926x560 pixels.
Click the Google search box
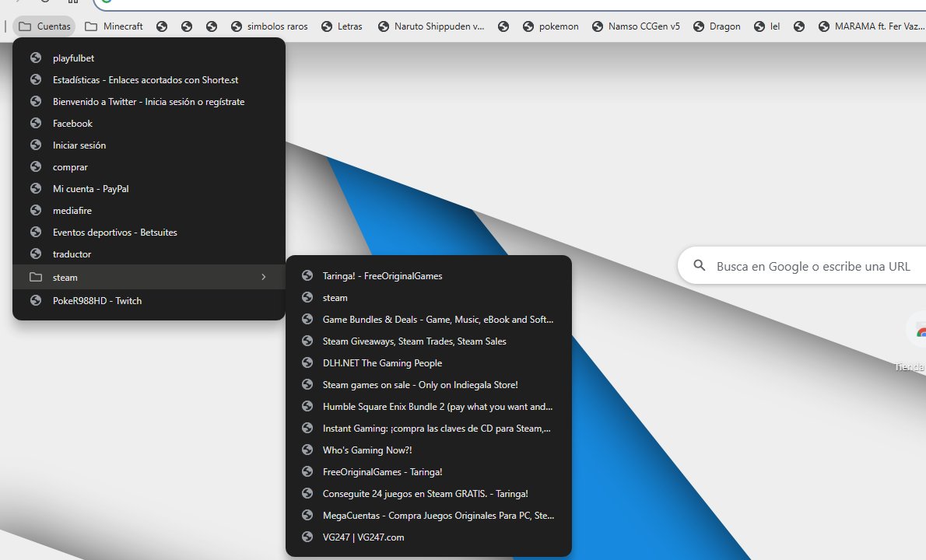[802, 265]
